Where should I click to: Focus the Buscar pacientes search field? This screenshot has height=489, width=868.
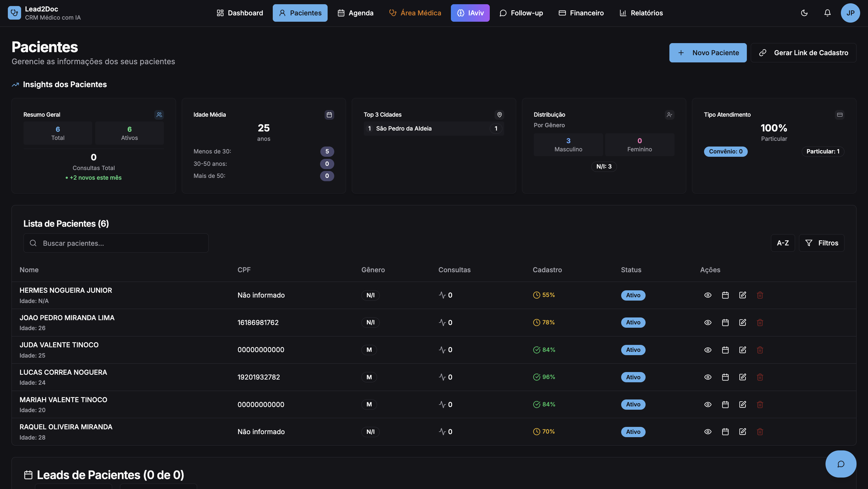coord(116,243)
